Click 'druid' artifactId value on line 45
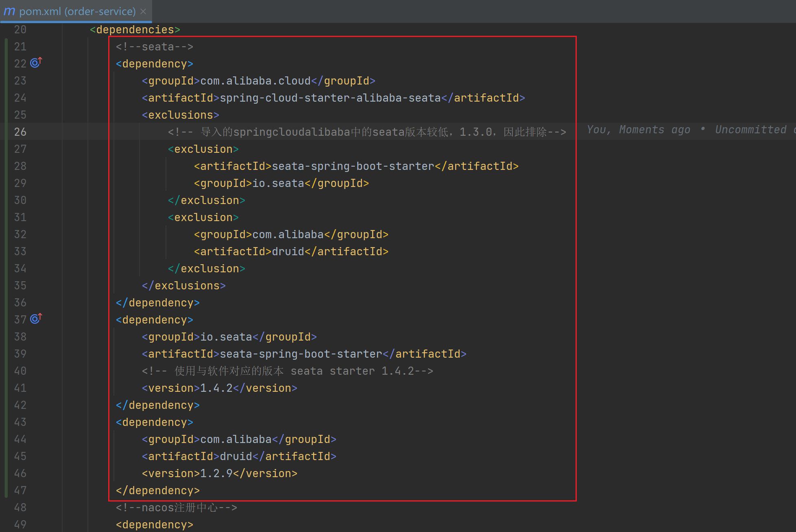Viewport: 796px width, 532px height. pos(236,456)
